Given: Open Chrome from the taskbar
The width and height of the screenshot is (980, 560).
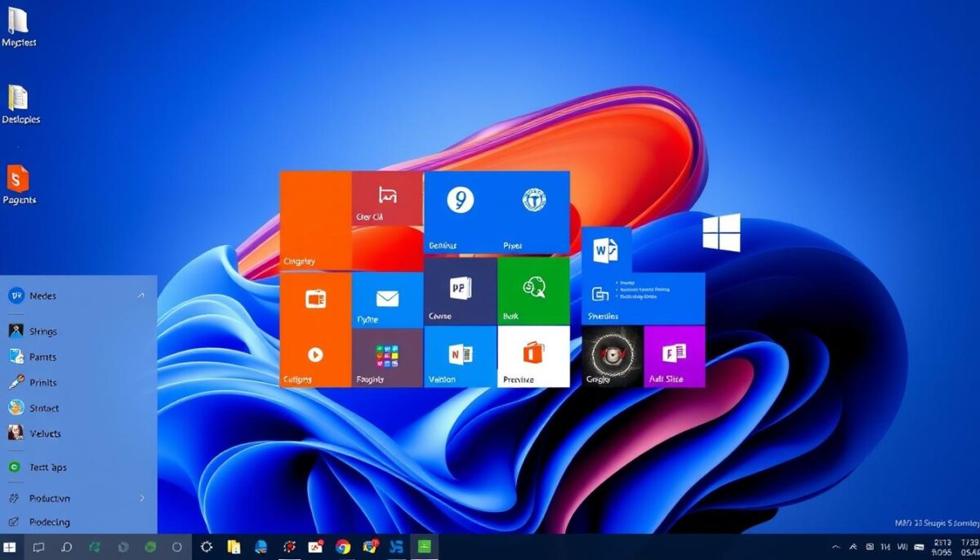Looking at the screenshot, I should [343, 547].
